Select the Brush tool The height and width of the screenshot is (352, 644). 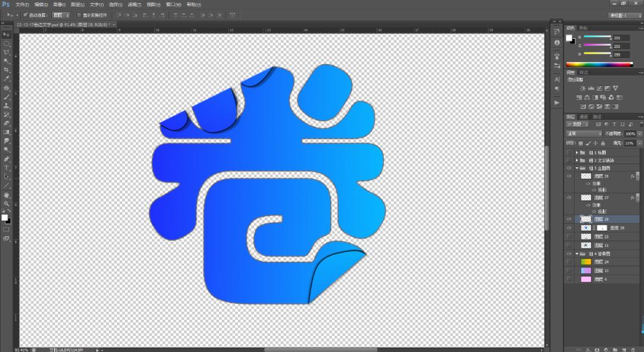(6, 97)
